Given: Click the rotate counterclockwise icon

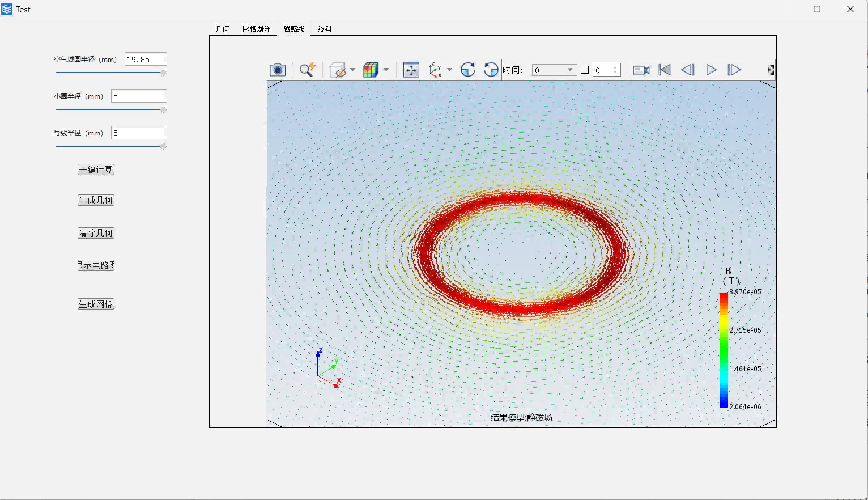Looking at the screenshot, I should [x=491, y=70].
